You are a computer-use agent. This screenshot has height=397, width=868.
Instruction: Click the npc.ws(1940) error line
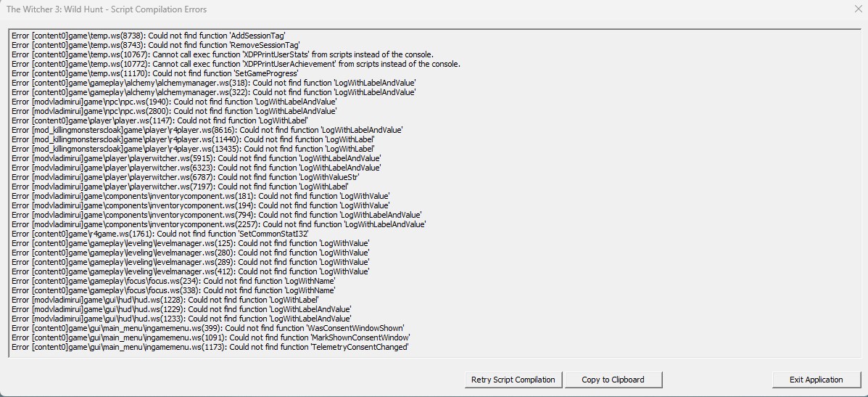pos(174,102)
